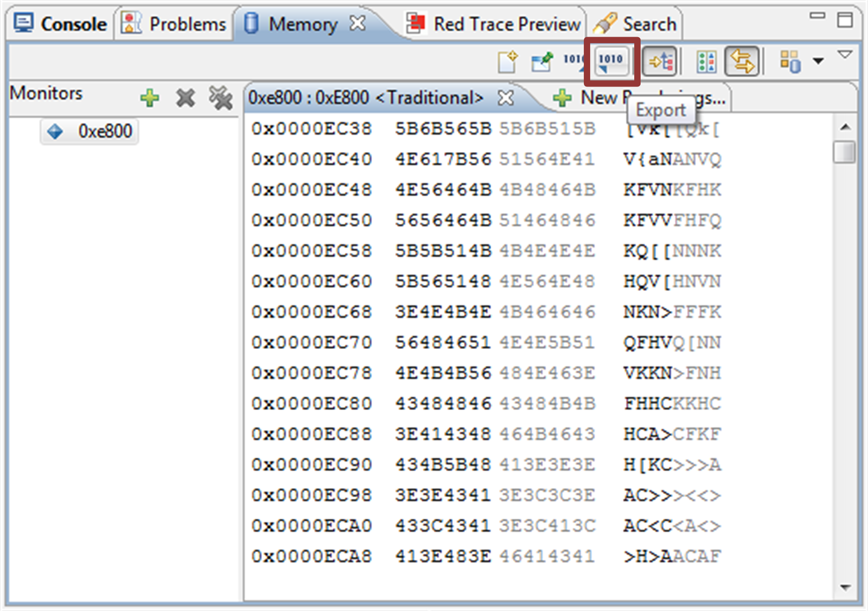Click hex value 51564E41
Viewport: 868px width, 611px height.
(547, 159)
